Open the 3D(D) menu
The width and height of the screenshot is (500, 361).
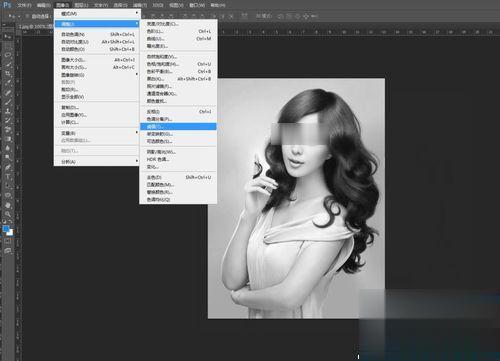(x=158, y=5)
